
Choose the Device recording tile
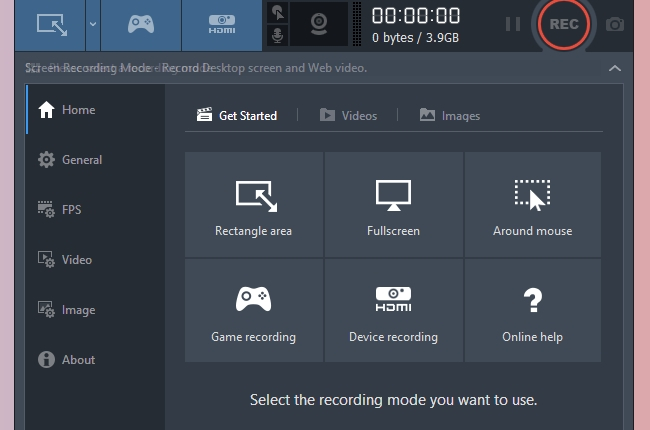[x=393, y=311]
